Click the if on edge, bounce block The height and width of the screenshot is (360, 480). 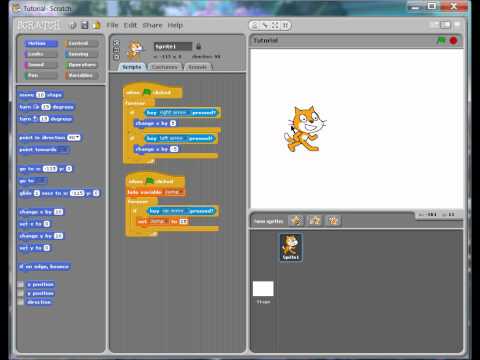pyautogui.click(x=44, y=267)
